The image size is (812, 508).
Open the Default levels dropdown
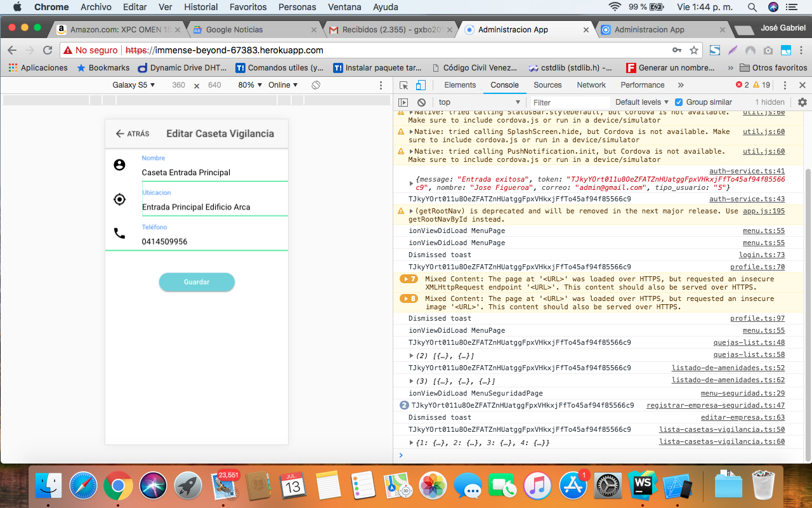click(x=641, y=102)
